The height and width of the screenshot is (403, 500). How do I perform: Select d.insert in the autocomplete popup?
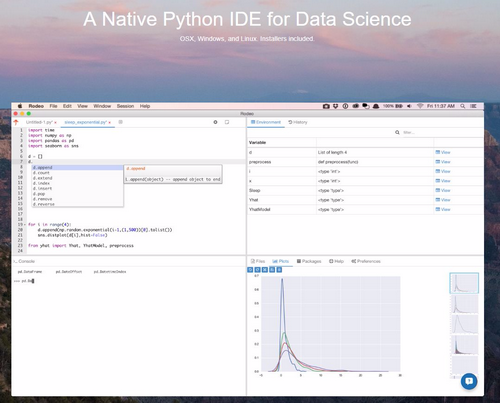(x=42, y=188)
